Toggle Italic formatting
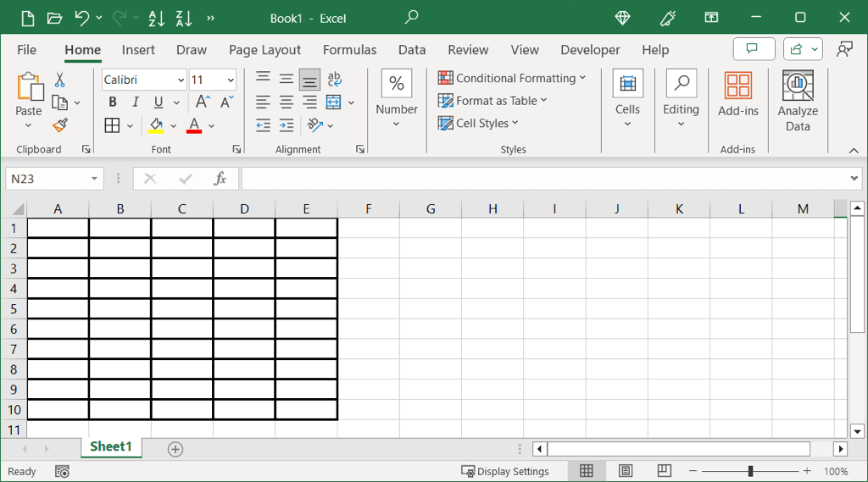 click(x=136, y=102)
